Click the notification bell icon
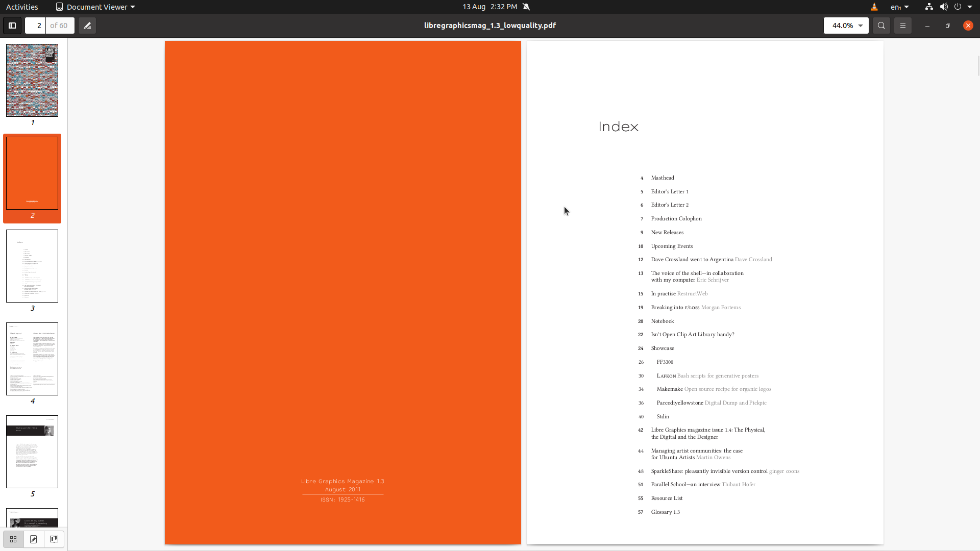980x551 pixels. [x=527, y=6]
